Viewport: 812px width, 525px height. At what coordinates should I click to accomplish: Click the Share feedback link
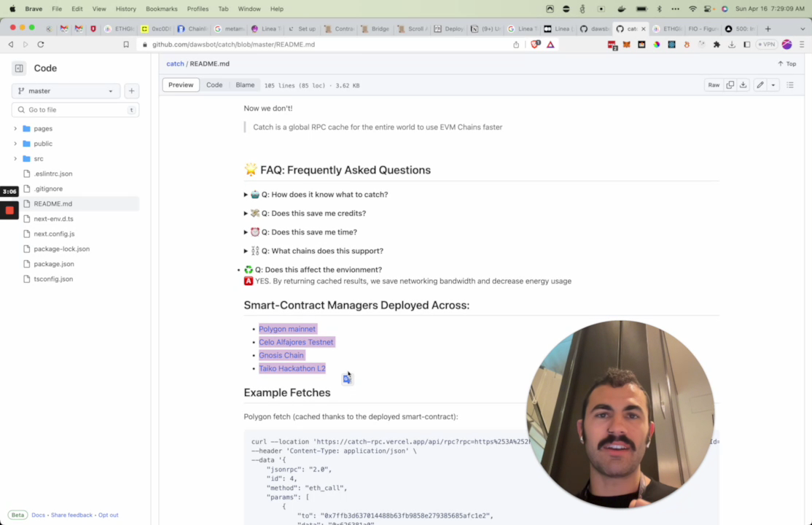[x=71, y=515]
